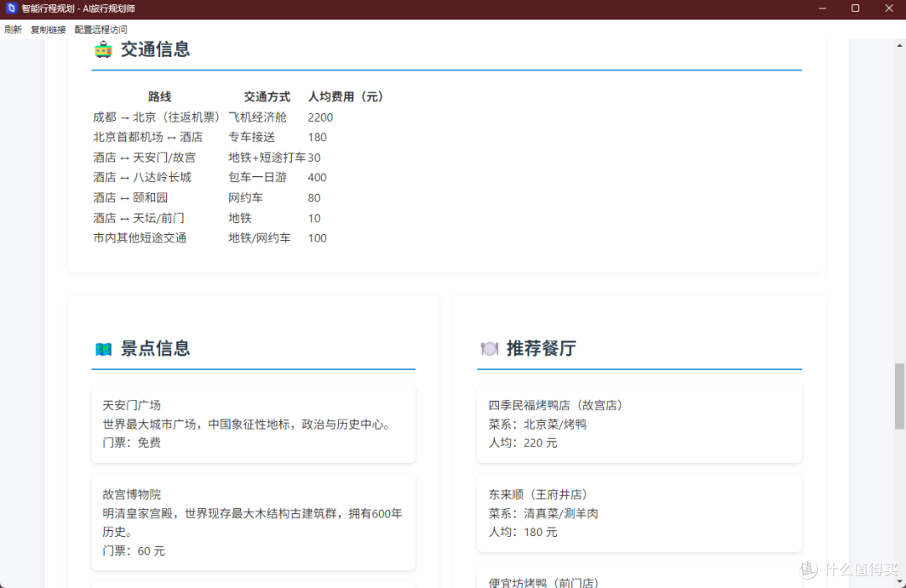Click the 地铁+短途打车 cell
The height and width of the screenshot is (588, 906).
[267, 157]
